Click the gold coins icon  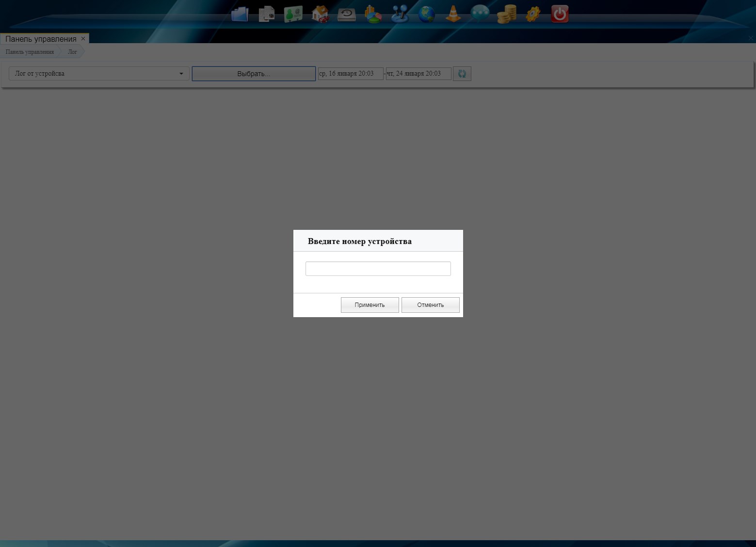point(506,14)
